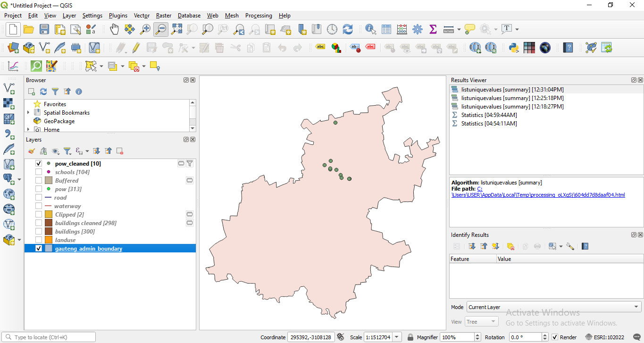Click the Add layer icon in Browser panel
Screen dimensions: 644x343
[31, 92]
